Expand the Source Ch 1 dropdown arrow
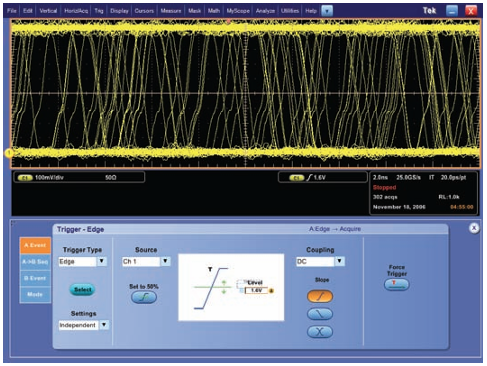Viewport: 487px width, 366px height. click(166, 261)
